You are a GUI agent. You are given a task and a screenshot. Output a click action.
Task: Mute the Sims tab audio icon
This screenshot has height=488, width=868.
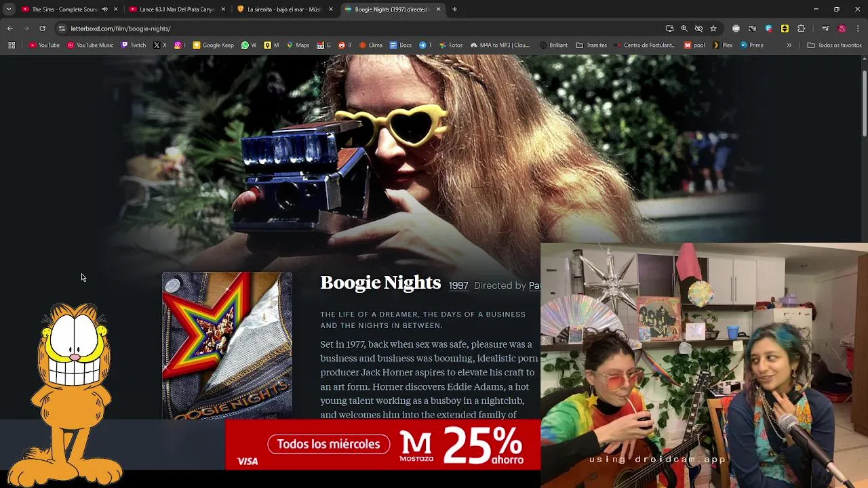104,9
